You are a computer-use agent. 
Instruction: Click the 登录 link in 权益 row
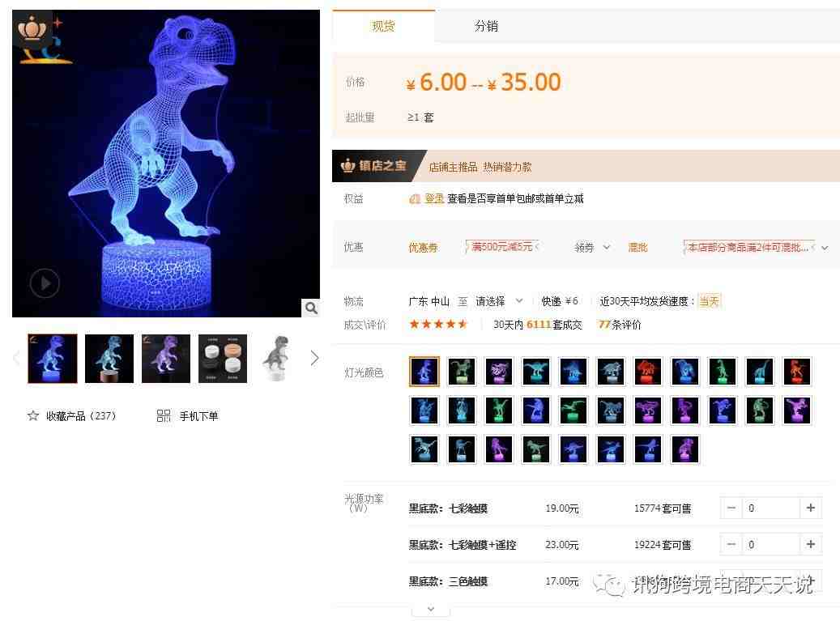(434, 198)
